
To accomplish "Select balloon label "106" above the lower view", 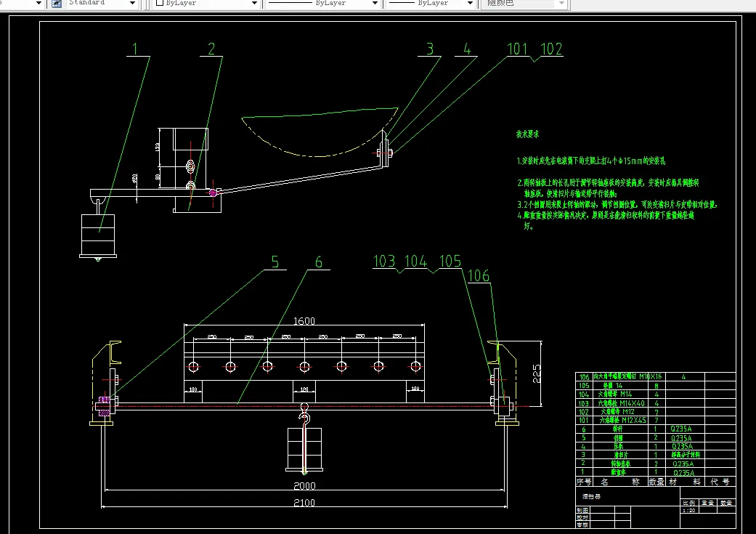I will pos(479,276).
